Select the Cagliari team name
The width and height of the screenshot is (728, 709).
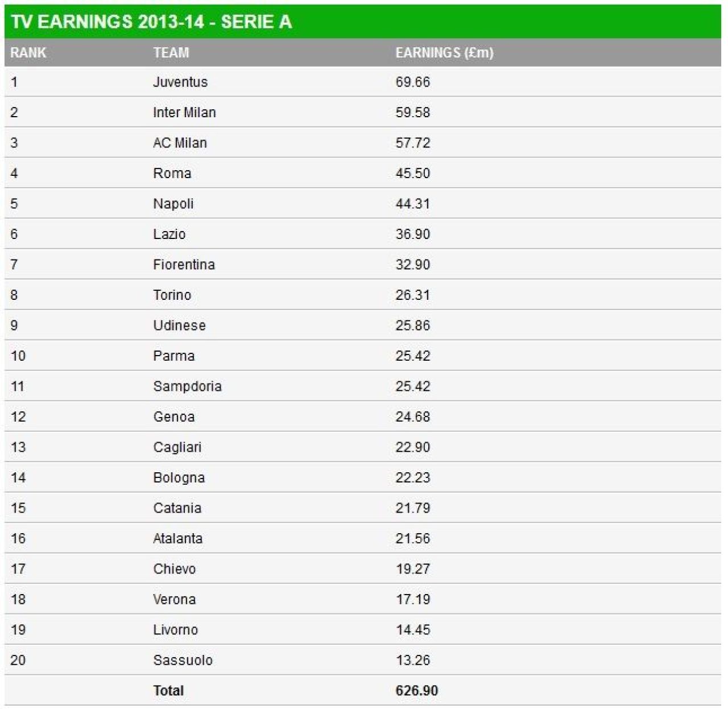[x=177, y=447]
